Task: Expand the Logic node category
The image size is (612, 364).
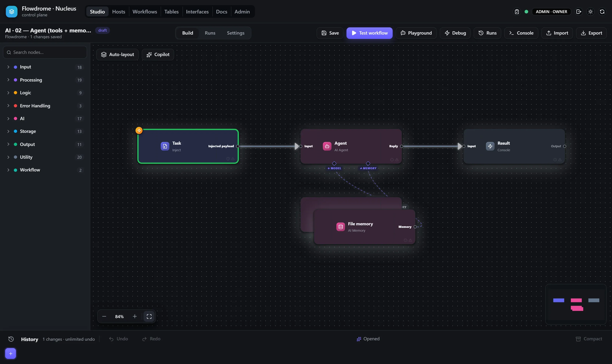Action: click(x=45, y=93)
